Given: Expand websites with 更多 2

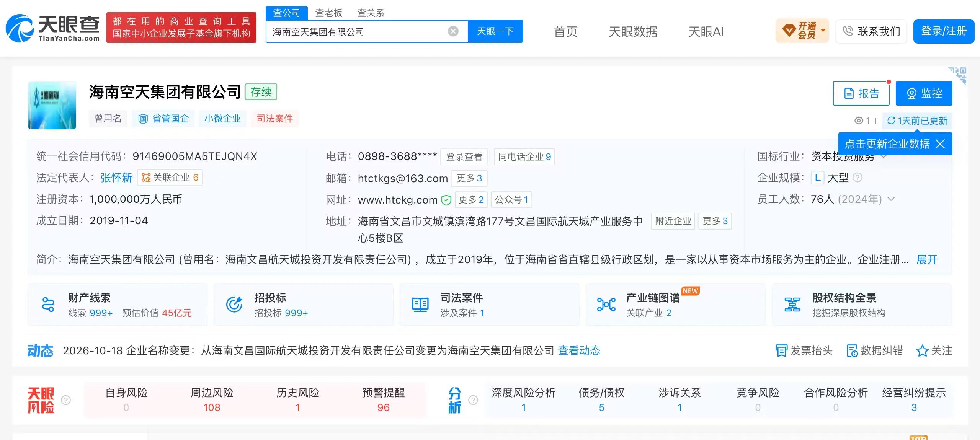Looking at the screenshot, I should tap(471, 200).
